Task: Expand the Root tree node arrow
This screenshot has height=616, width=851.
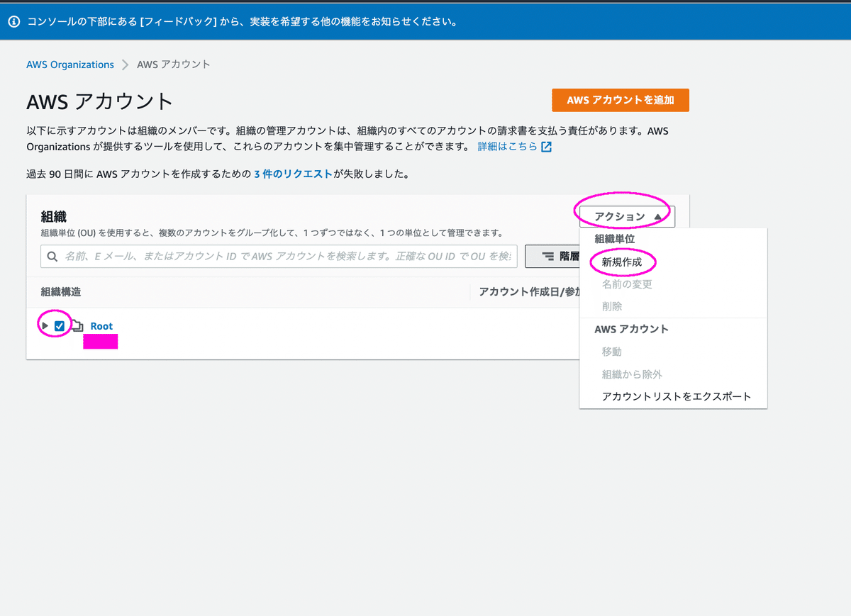Action: point(45,326)
